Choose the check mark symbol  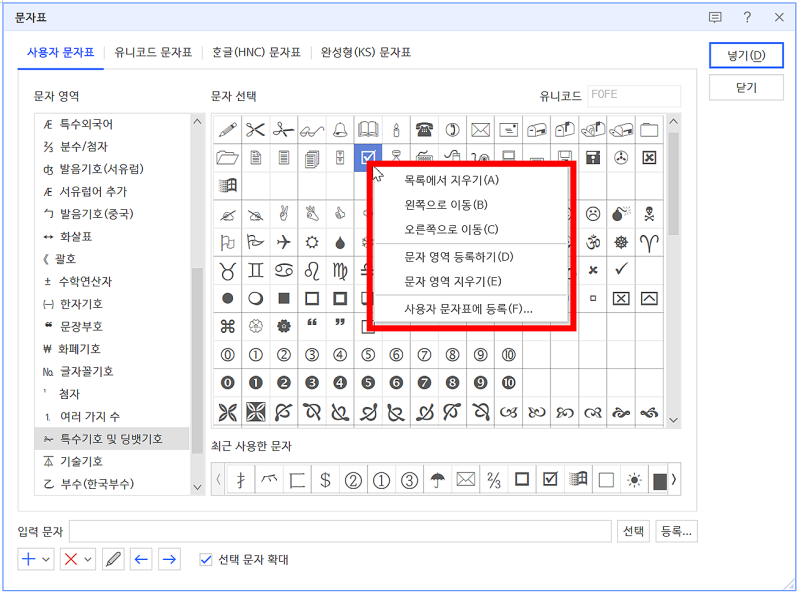coord(621,269)
